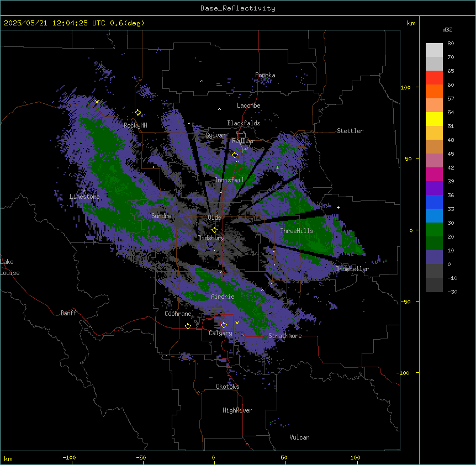The image size is (476, 465).
Task: Click the Blackfalds town label
Action: (244, 123)
